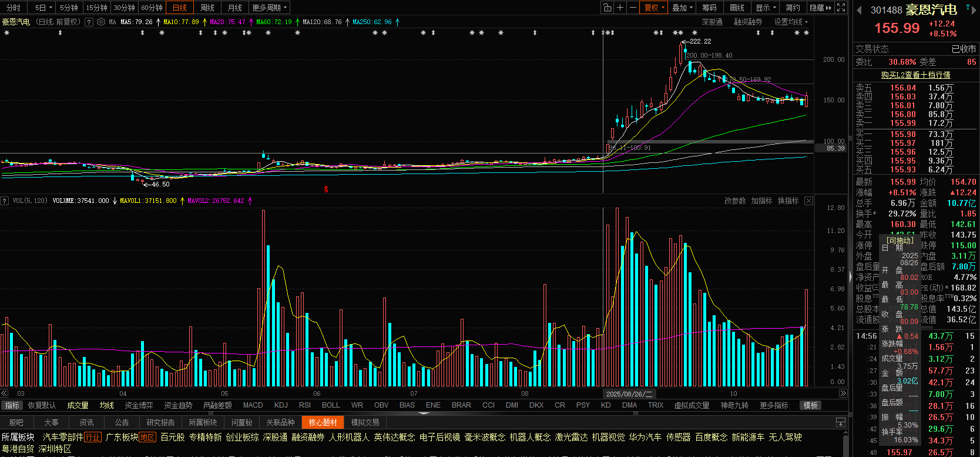
Task: Select the RSI indicator tab
Action: coord(304,405)
